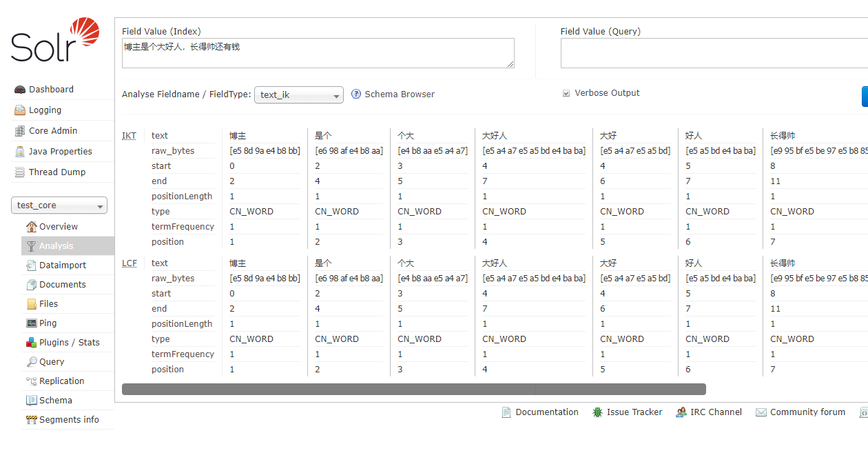Click the horizontal scrollbar below the analysis table

tap(413, 389)
